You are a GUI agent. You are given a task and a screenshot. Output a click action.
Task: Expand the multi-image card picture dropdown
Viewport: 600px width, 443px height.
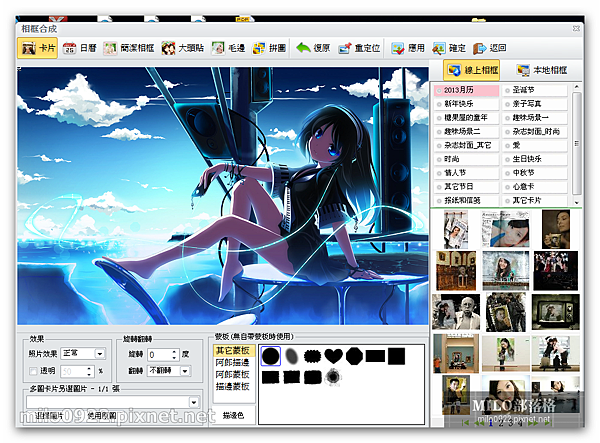(x=194, y=402)
